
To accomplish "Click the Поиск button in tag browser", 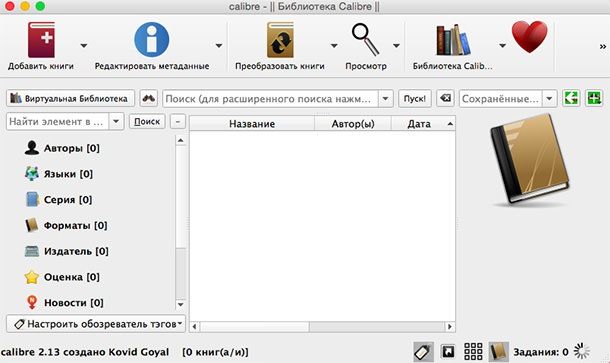I will [147, 121].
